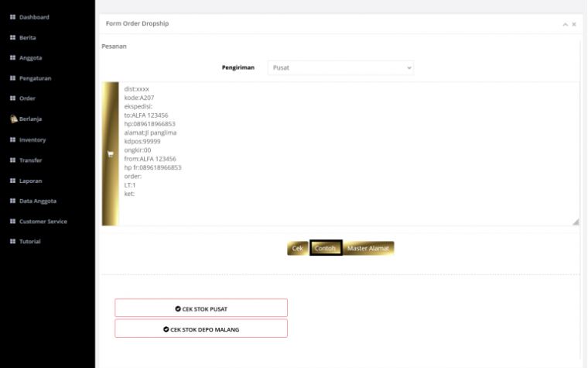This screenshot has height=368, width=588.
Task: Click the Berita sidebar icon
Action: click(x=12, y=37)
